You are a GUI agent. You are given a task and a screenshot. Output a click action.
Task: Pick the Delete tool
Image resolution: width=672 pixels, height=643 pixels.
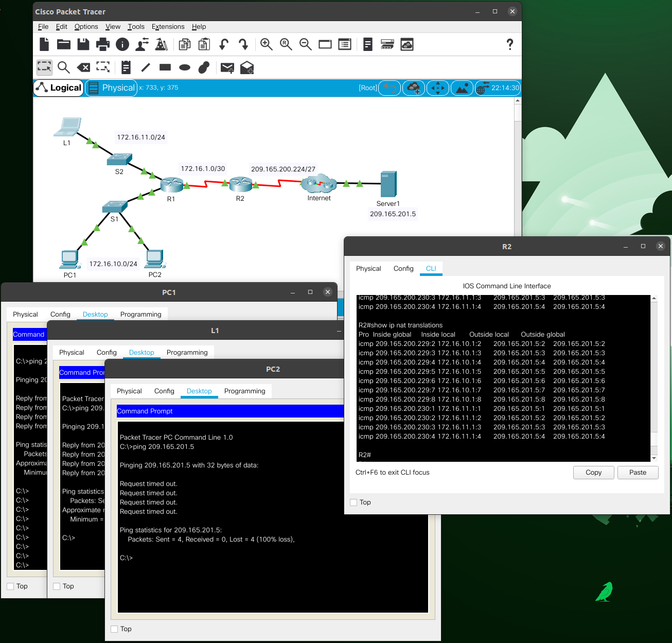tap(83, 67)
